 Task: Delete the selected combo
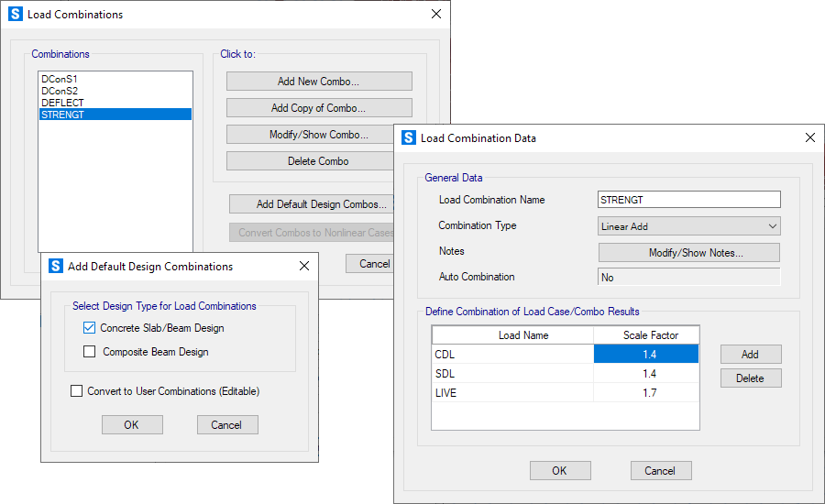coord(319,161)
